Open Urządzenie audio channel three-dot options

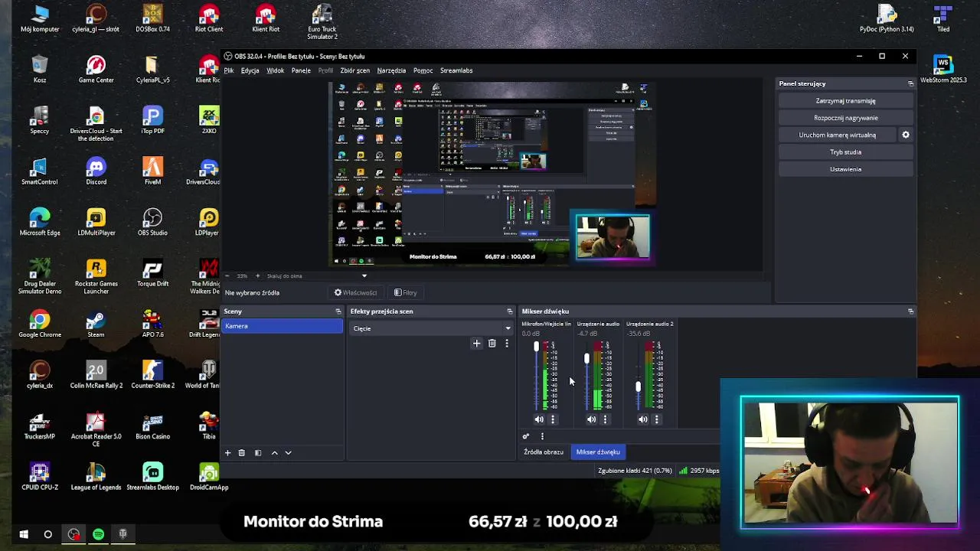click(605, 419)
